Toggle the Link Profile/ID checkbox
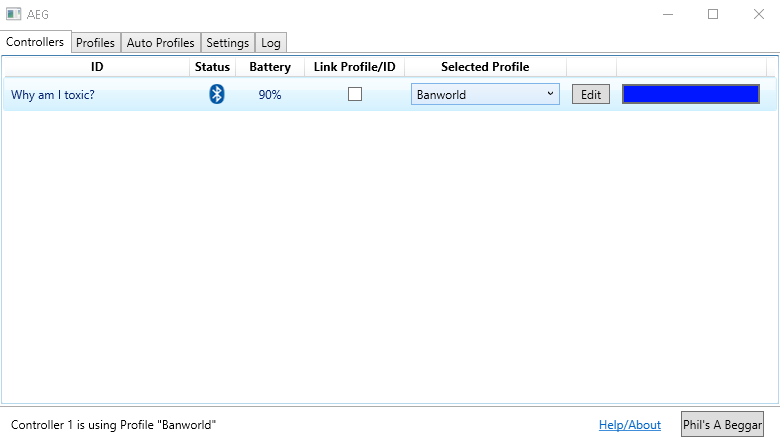This screenshot has height=439, width=780. (355, 94)
